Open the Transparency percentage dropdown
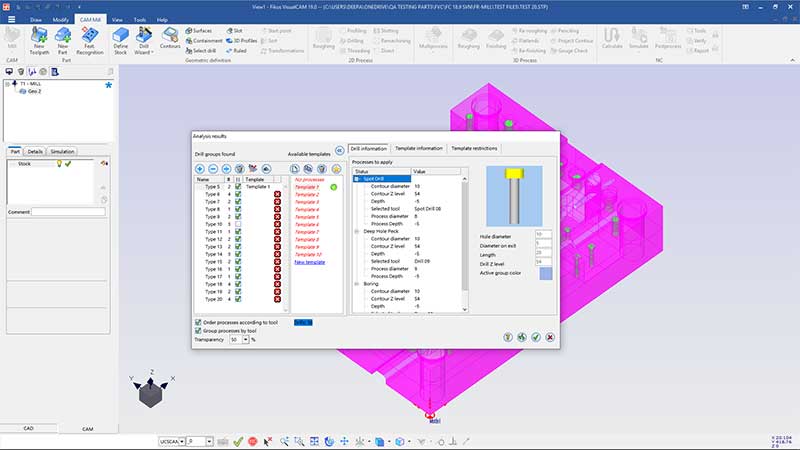The image size is (800, 450). click(245, 340)
